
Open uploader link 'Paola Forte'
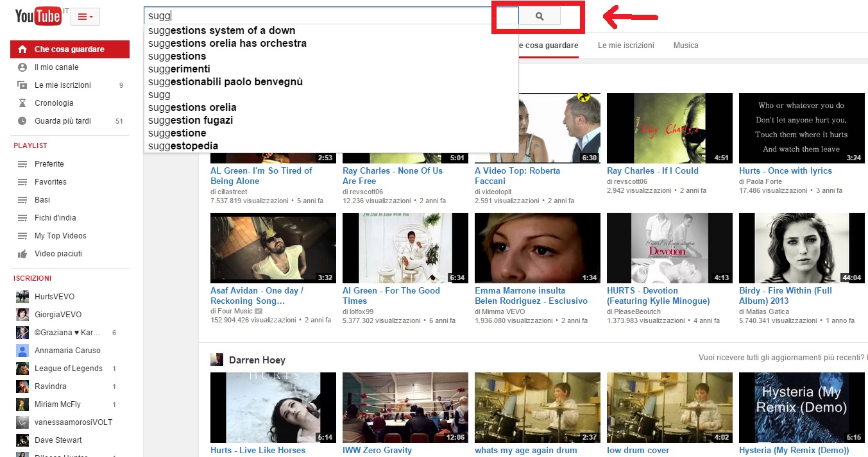pos(765,181)
